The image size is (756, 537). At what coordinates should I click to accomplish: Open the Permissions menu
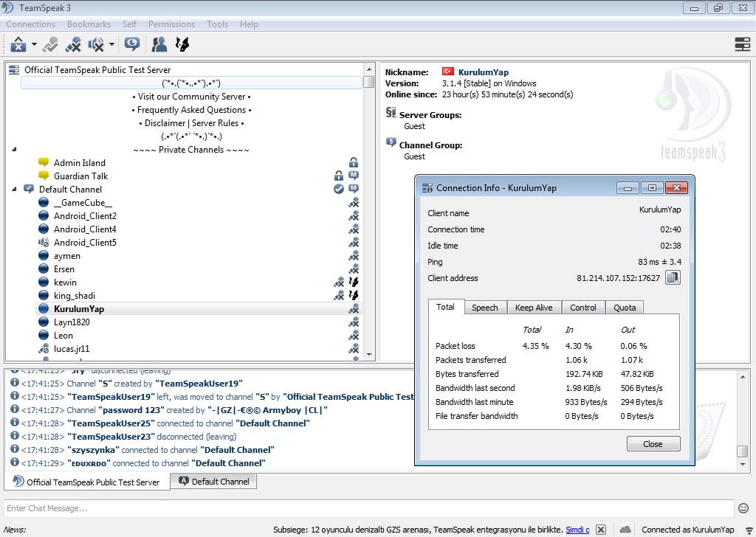click(x=171, y=24)
